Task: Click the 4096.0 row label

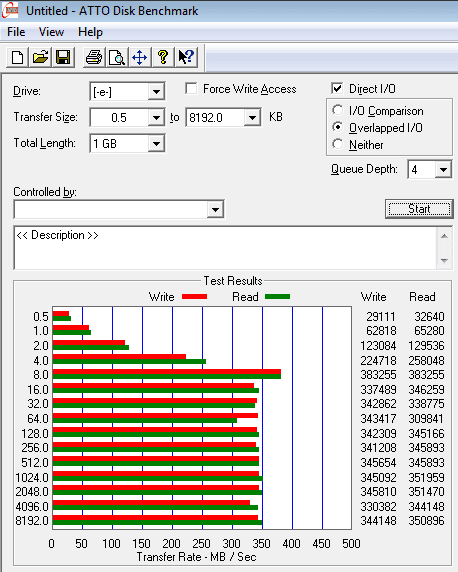Action: 32,506
